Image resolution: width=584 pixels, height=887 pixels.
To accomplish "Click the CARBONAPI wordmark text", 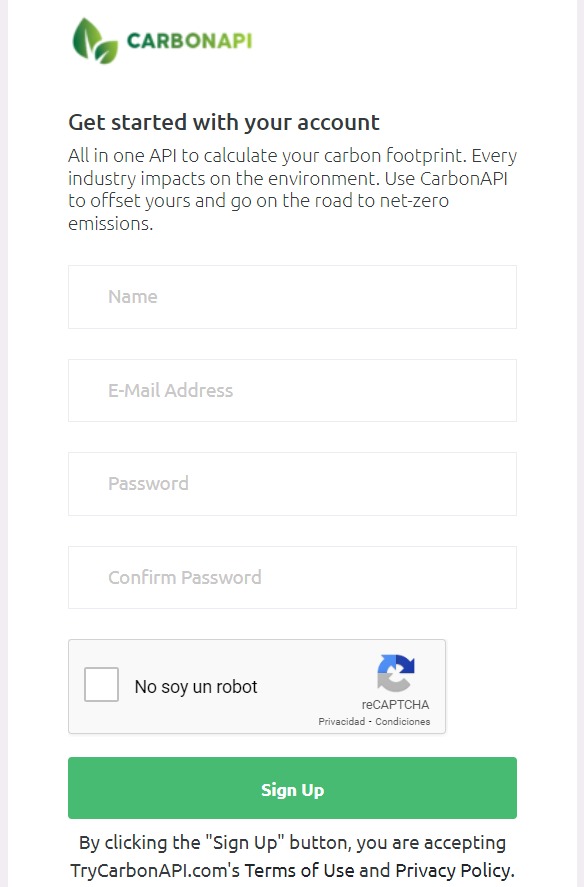I will tap(189, 41).
